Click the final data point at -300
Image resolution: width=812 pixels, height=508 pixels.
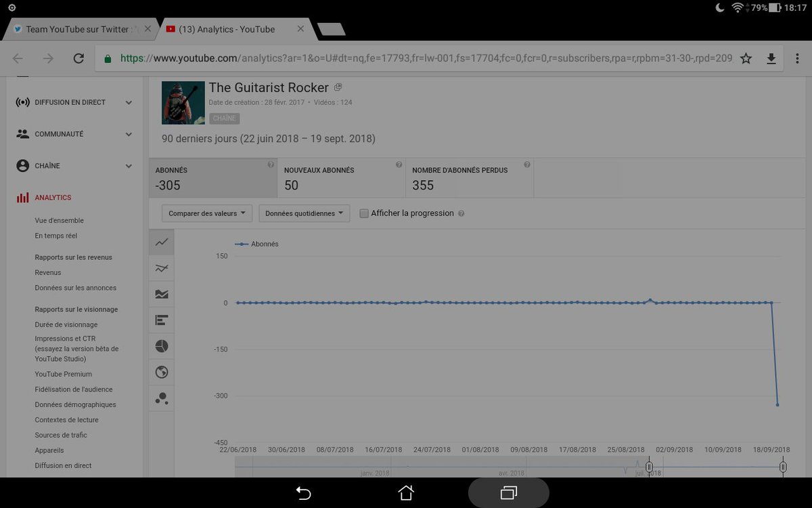tap(777, 405)
